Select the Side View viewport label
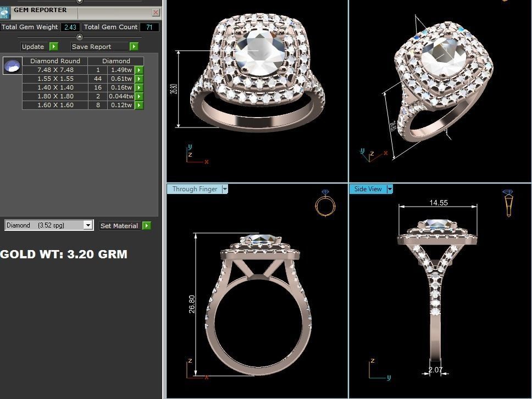This screenshot has height=399, width=532. click(x=368, y=189)
